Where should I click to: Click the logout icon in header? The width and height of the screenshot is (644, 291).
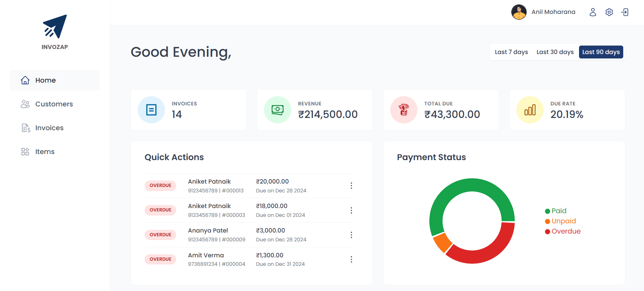point(625,12)
